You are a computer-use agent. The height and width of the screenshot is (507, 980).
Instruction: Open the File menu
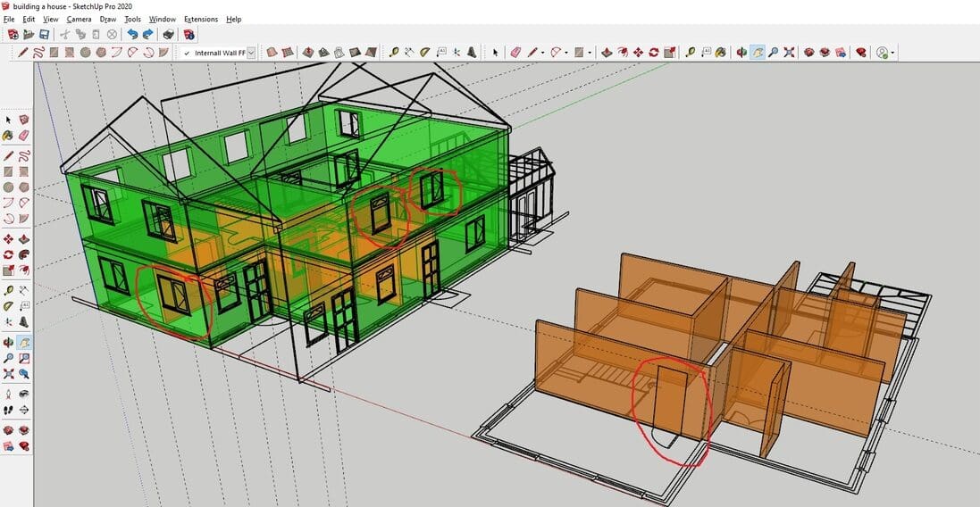pos(9,20)
